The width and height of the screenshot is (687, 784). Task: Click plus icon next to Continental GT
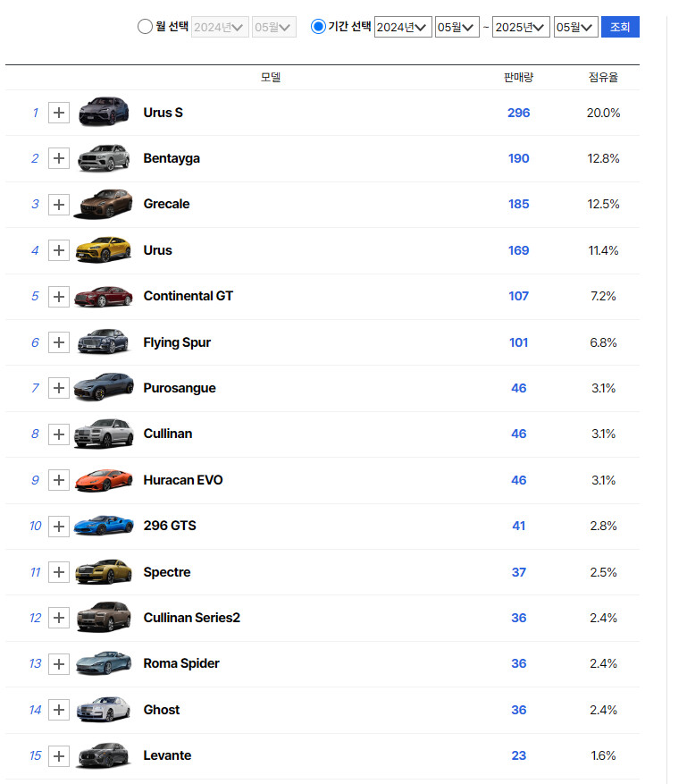(x=59, y=296)
